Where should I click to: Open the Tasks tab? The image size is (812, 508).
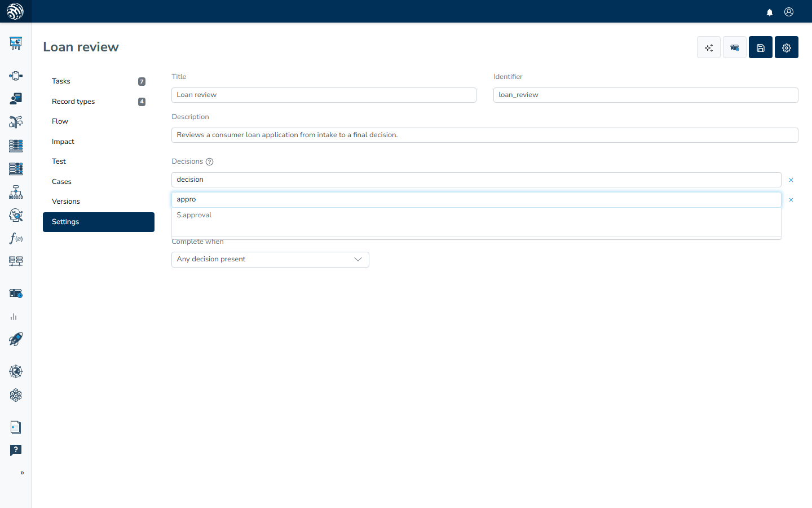pyautogui.click(x=99, y=81)
